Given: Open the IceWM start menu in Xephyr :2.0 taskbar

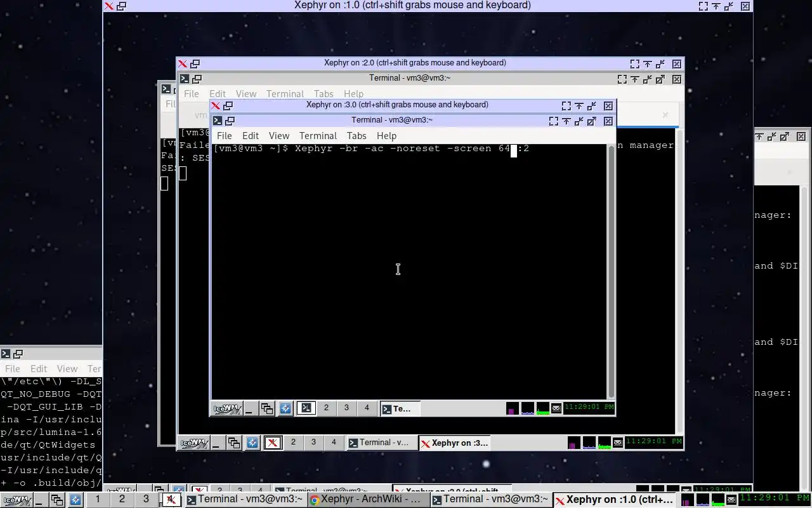Looking at the screenshot, I should click(194, 443).
